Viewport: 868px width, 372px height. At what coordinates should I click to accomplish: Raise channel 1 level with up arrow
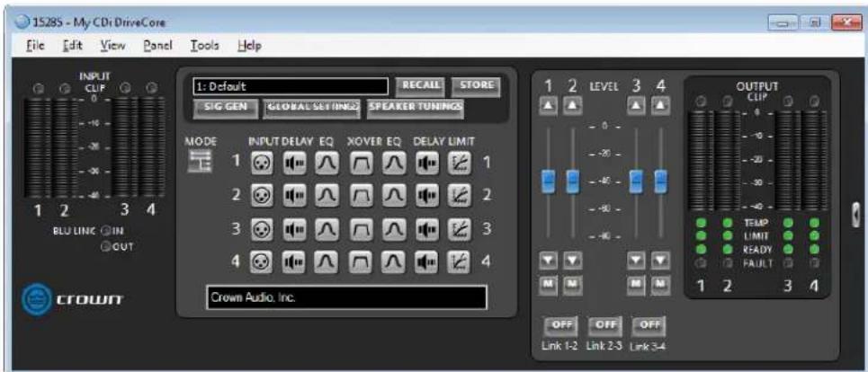click(548, 105)
